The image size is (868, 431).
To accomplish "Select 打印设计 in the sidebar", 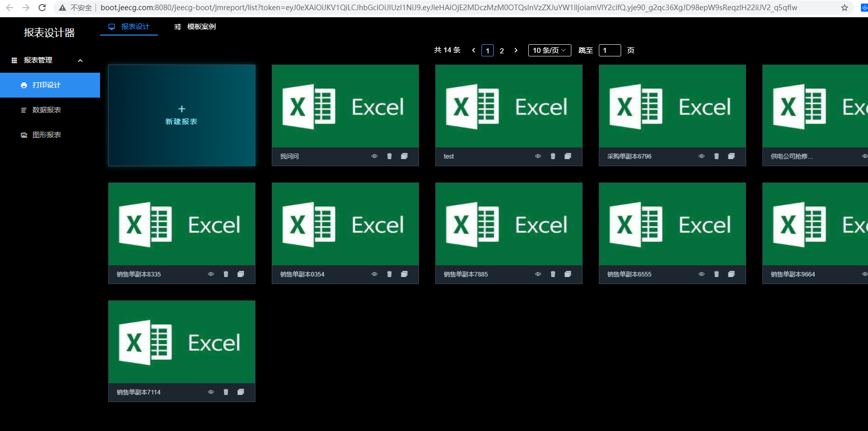I will click(50, 85).
